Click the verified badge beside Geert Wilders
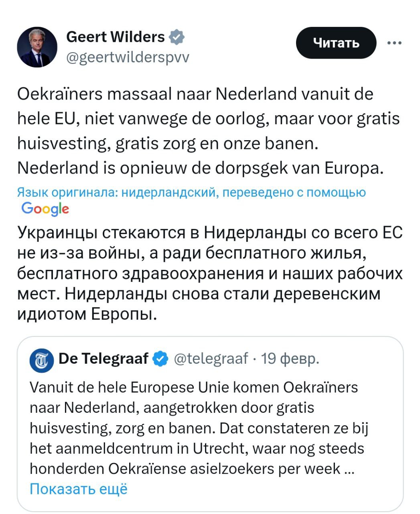The width and height of the screenshot is (420, 514). point(177,37)
